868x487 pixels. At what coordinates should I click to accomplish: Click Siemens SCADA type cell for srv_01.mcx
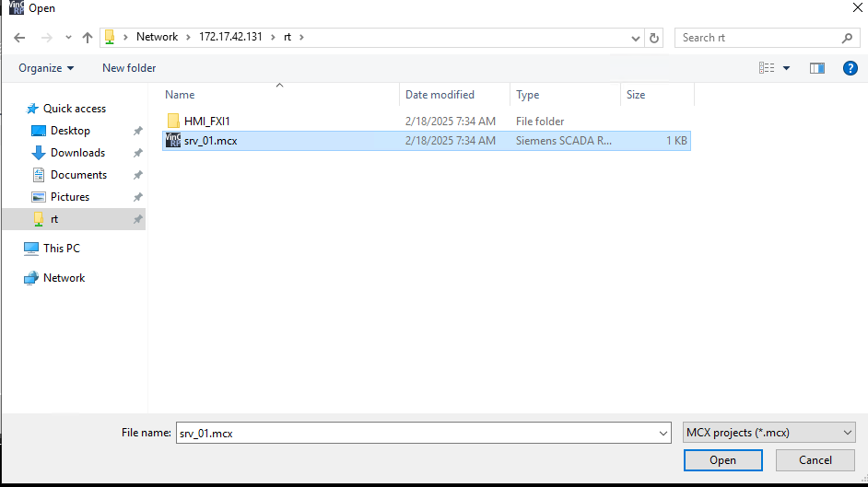[564, 141]
